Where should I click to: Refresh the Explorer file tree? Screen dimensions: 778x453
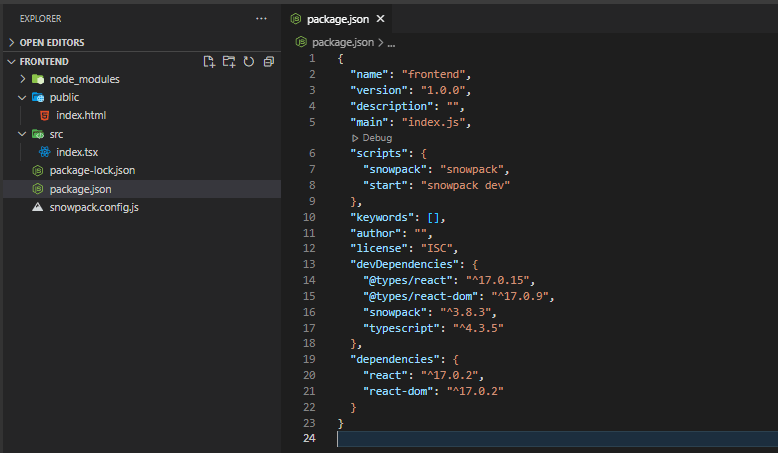[249, 62]
